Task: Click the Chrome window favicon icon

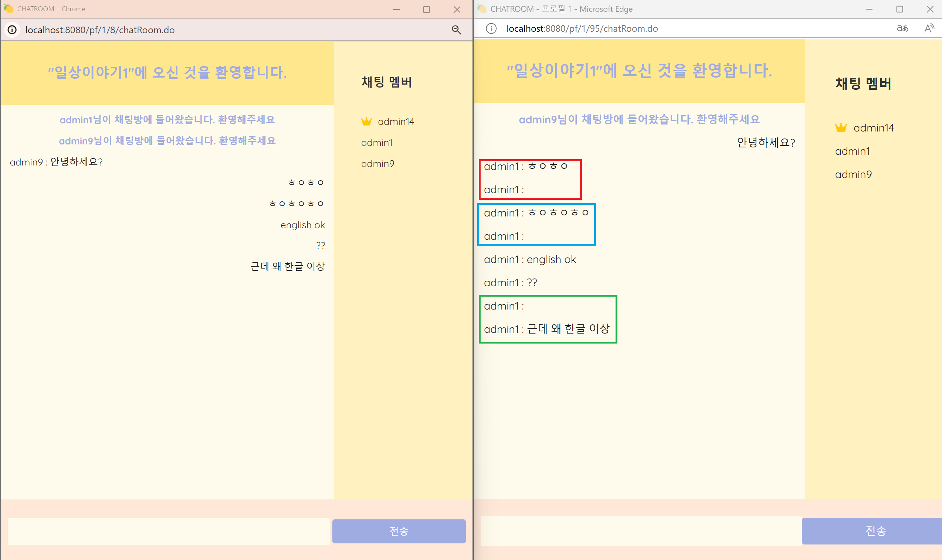Action: tap(8, 8)
